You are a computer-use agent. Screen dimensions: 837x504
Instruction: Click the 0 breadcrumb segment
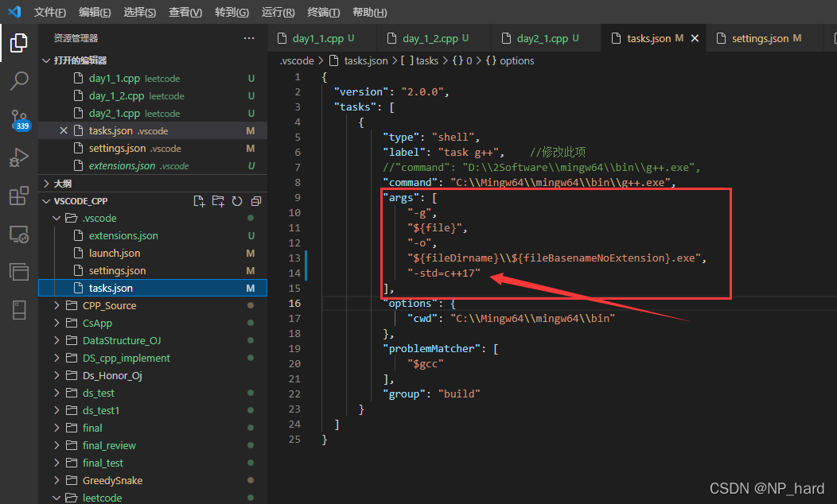click(462, 60)
